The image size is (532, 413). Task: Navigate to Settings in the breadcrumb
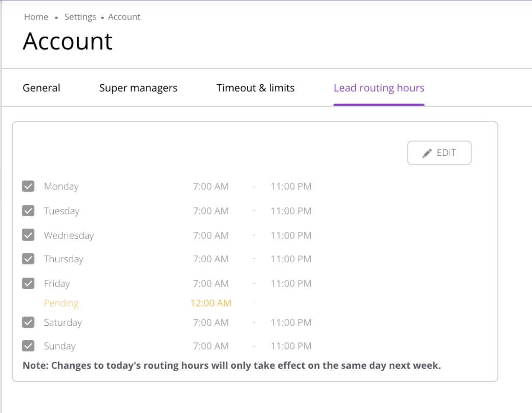pyautogui.click(x=80, y=17)
